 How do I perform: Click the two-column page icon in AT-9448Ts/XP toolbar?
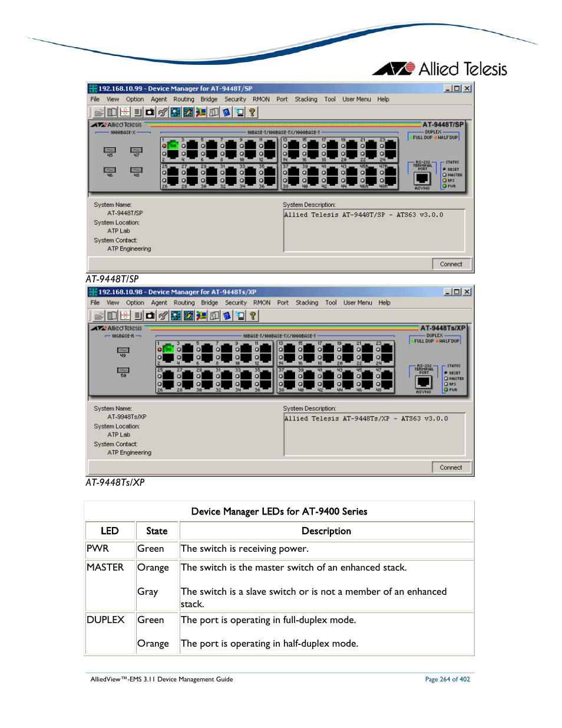[x=112, y=315]
